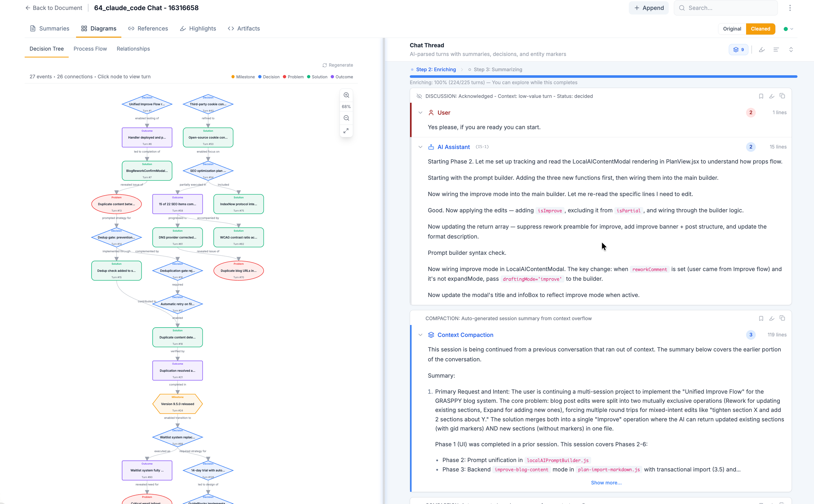Click the highlighter icon in Chat Thread header

coord(762,50)
